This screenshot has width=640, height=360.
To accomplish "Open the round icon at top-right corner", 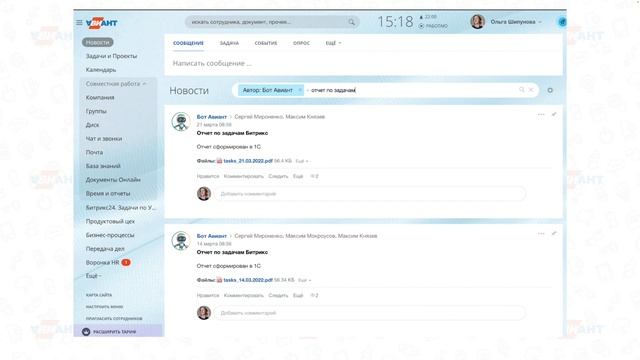I will [x=562, y=22].
